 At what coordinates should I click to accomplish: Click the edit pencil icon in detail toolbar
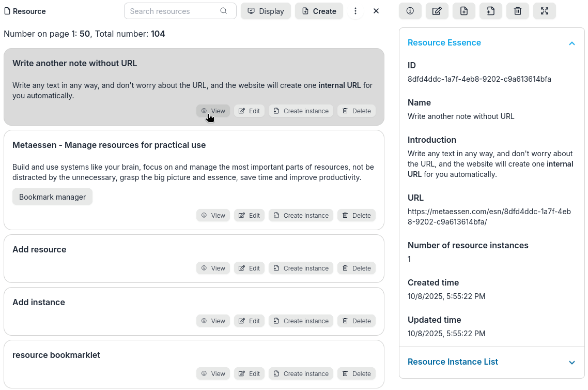pos(437,11)
